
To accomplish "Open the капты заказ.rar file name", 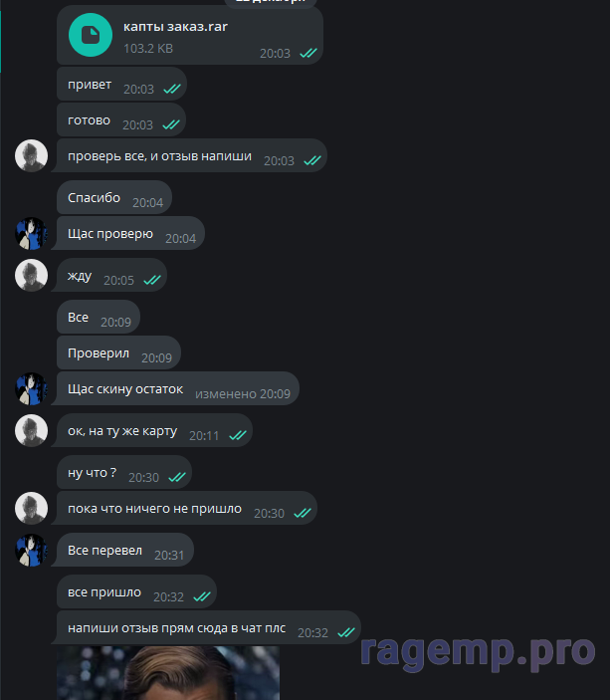I will pyautogui.click(x=175, y=27).
